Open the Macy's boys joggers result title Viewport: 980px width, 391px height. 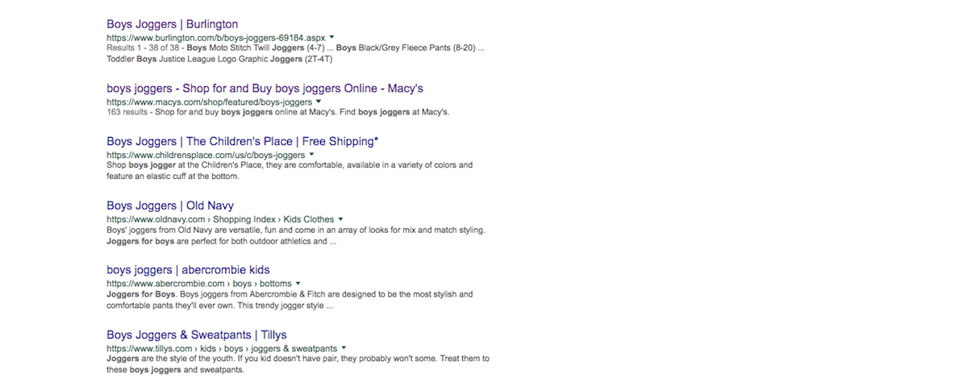tap(265, 89)
